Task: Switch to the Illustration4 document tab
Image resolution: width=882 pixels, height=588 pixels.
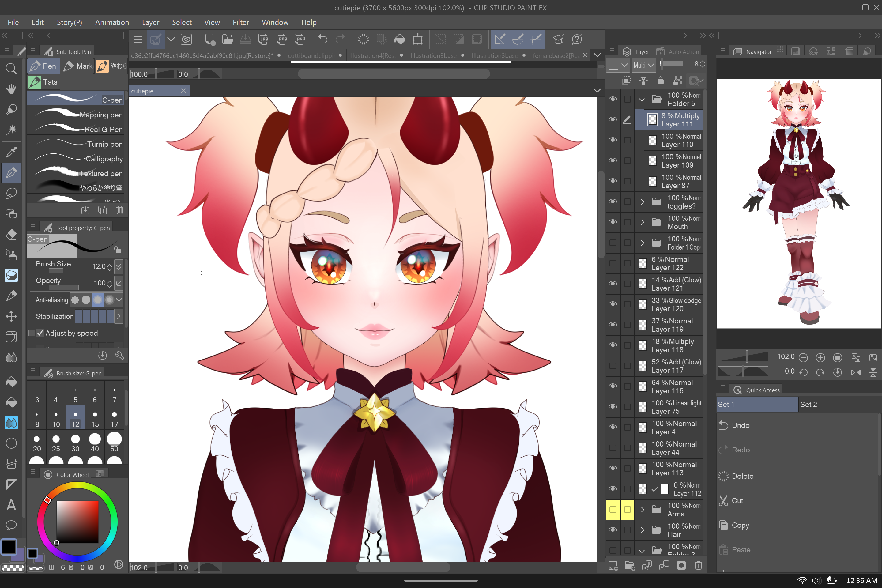Action: 376,55
